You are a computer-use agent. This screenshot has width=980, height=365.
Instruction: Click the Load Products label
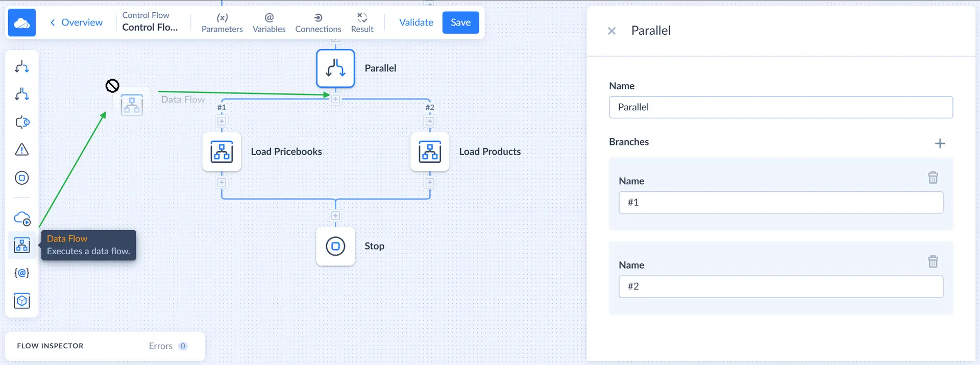(x=490, y=152)
